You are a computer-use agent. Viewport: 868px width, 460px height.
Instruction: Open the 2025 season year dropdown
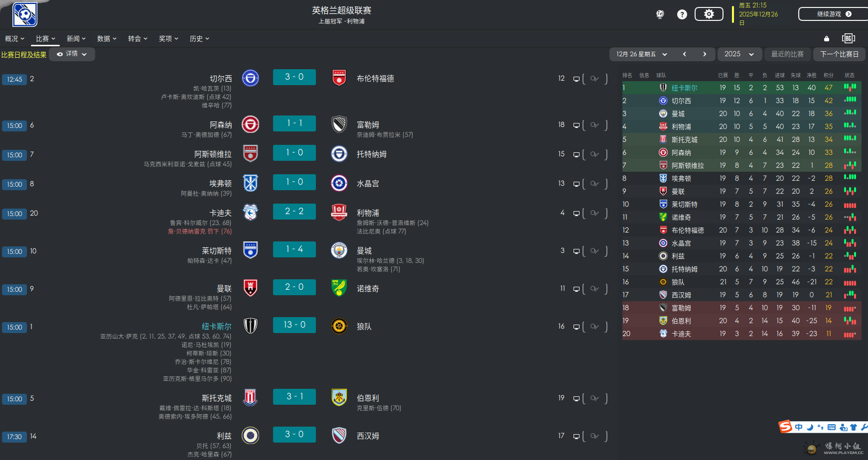click(739, 54)
